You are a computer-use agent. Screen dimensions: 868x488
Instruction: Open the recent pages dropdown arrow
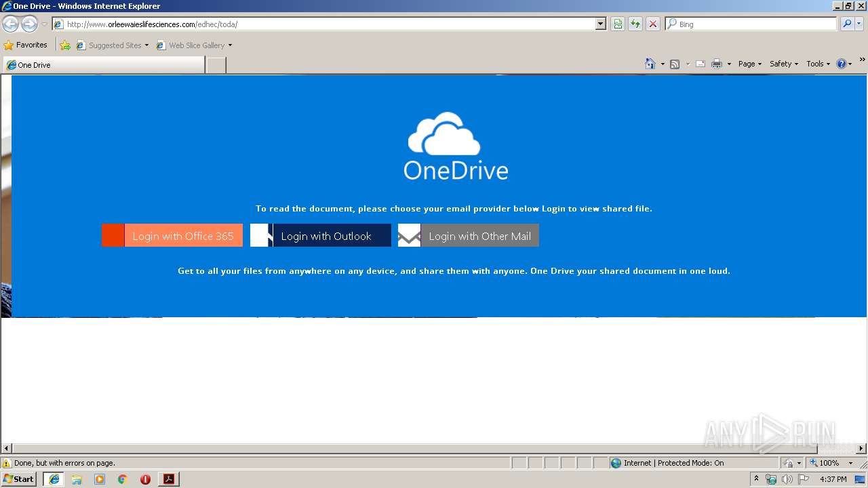[x=44, y=24]
